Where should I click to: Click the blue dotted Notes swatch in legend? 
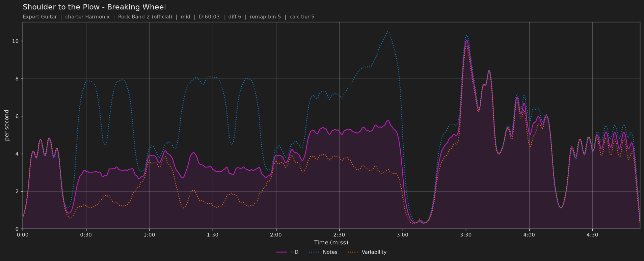314,252
